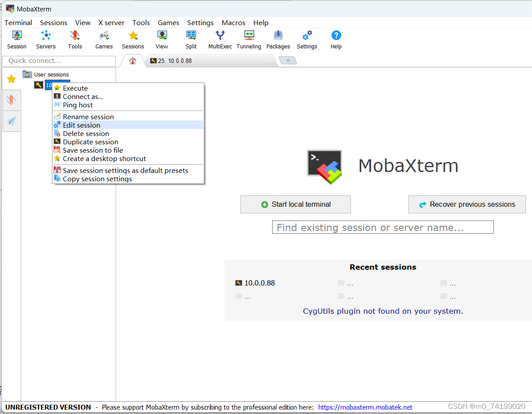Open the Help toolbar icon
This screenshot has width=532, height=414.
(x=336, y=40)
